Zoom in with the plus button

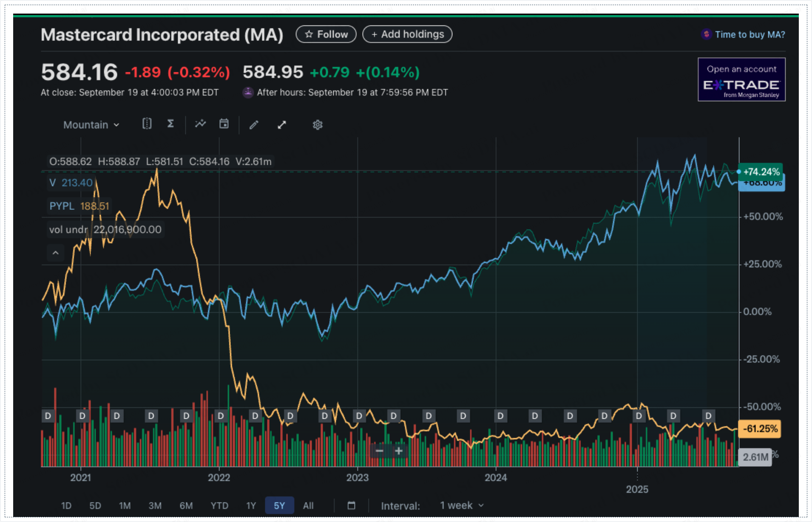[399, 451]
